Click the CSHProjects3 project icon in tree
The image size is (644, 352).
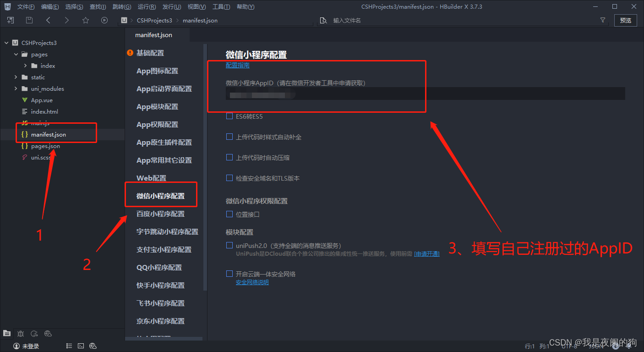pyautogui.click(x=15, y=43)
